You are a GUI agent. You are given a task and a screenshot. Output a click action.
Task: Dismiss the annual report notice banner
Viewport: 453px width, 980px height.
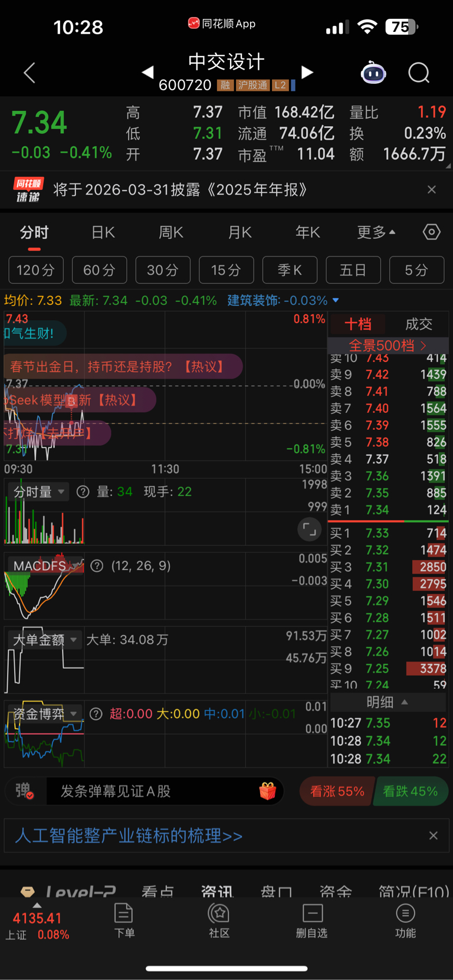click(432, 189)
